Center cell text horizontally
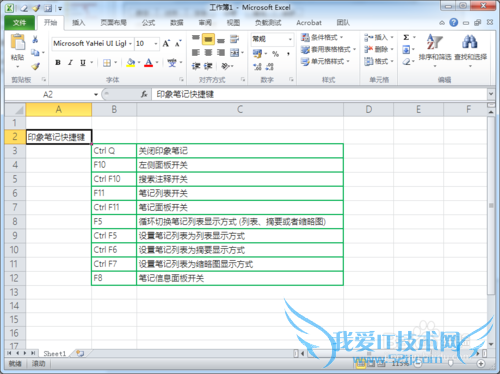Screen dimensions: 500x374 point(208,53)
